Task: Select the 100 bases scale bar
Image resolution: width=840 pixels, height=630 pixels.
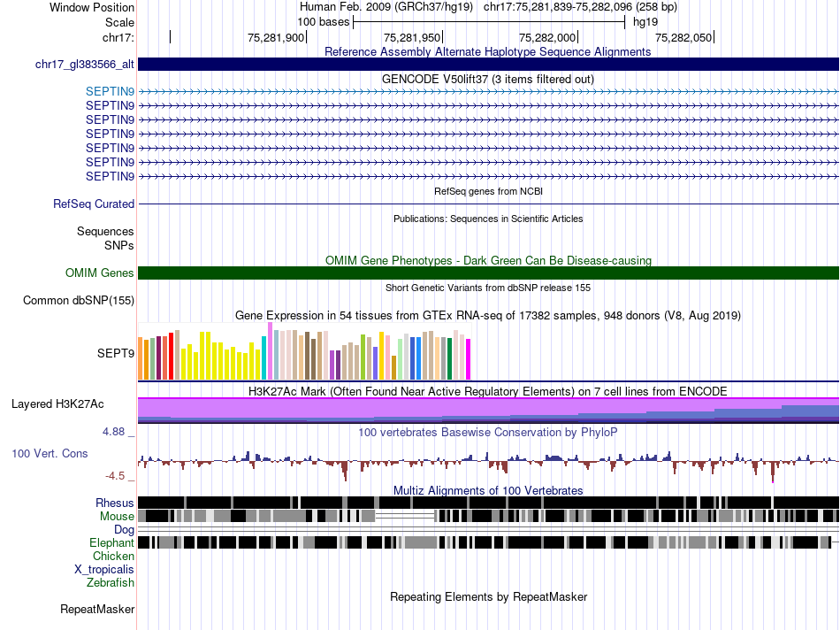Action: pos(489,22)
